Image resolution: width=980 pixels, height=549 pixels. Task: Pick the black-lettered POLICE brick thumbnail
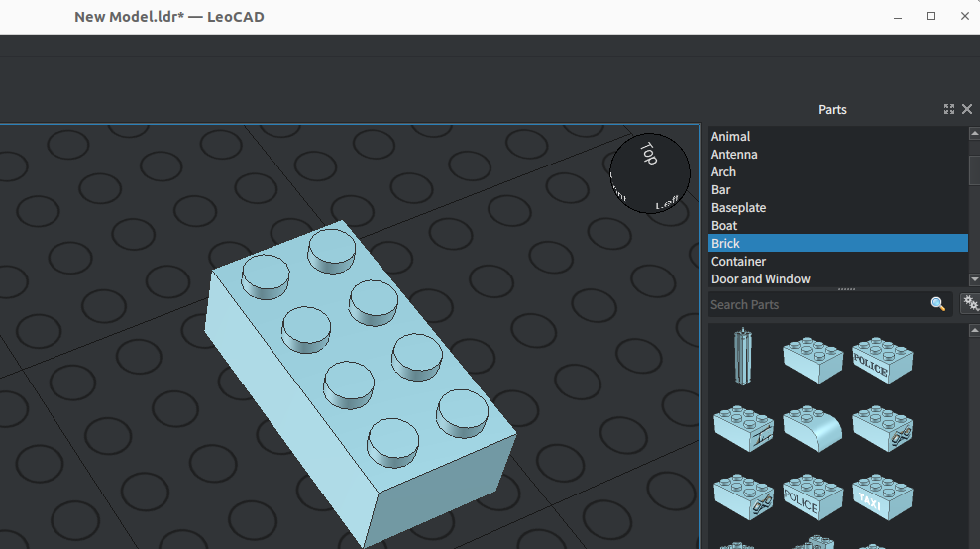(x=882, y=360)
